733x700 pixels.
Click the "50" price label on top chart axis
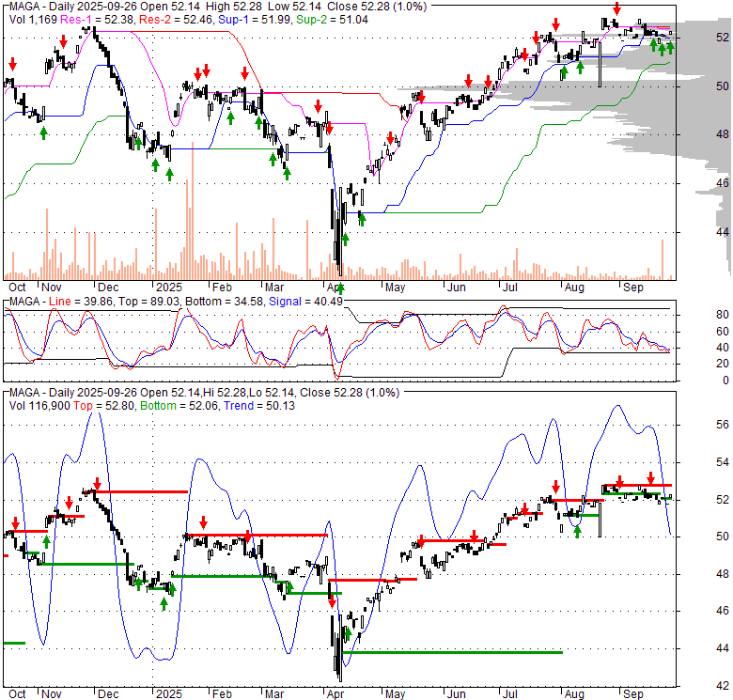pyautogui.click(x=723, y=86)
